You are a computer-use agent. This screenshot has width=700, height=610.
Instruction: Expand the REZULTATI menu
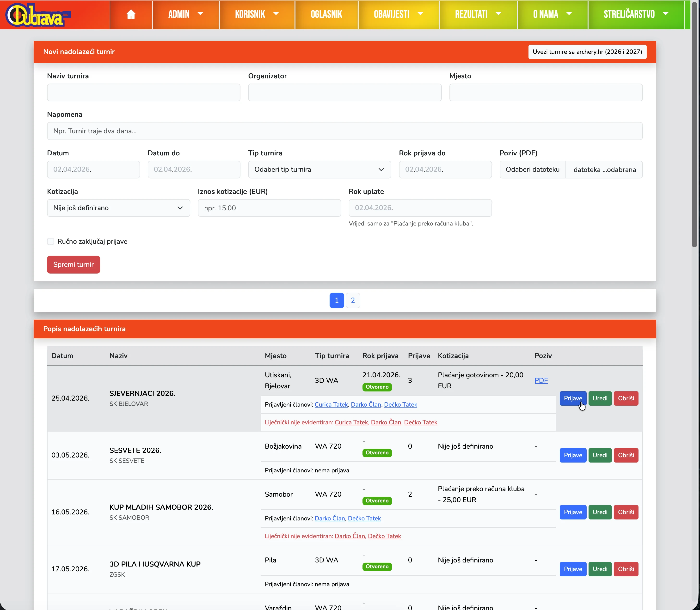click(x=478, y=14)
